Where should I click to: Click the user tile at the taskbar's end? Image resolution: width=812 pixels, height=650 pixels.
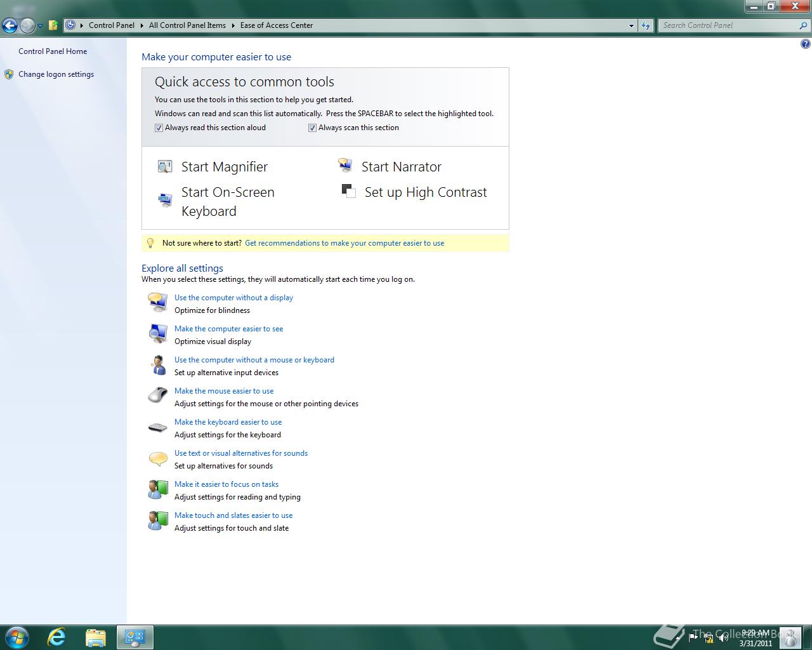792,637
